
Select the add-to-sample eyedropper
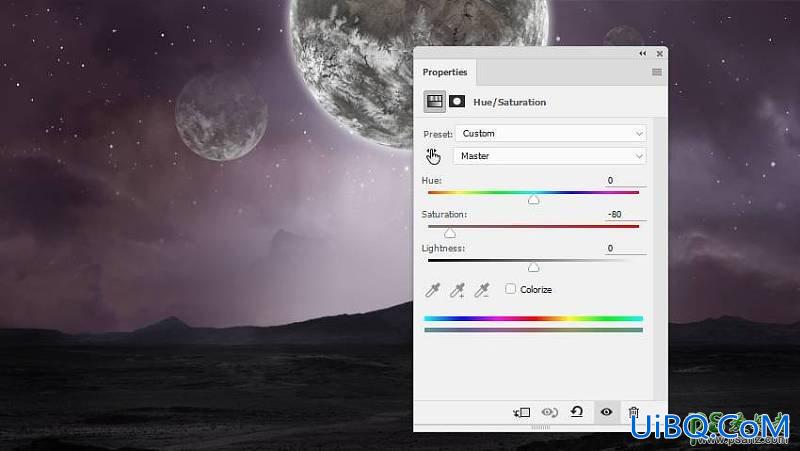[x=457, y=290]
